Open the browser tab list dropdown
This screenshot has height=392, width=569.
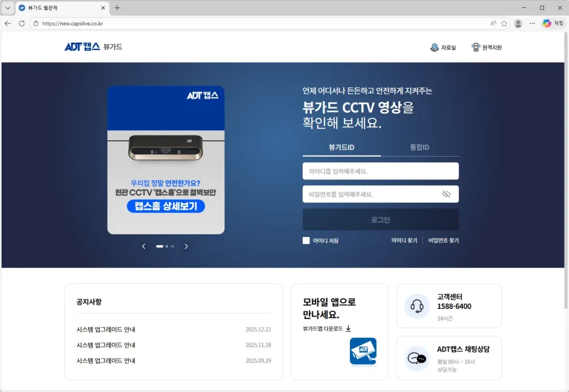tap(8, 8)
